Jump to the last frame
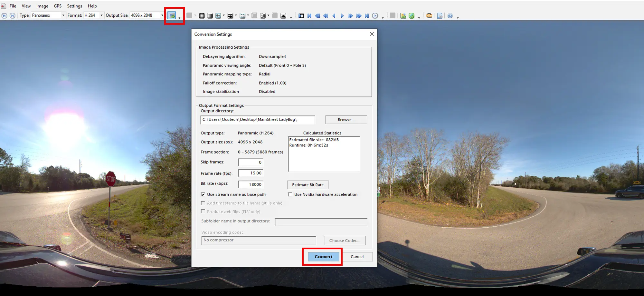644x296 pixels. (367, 15)
